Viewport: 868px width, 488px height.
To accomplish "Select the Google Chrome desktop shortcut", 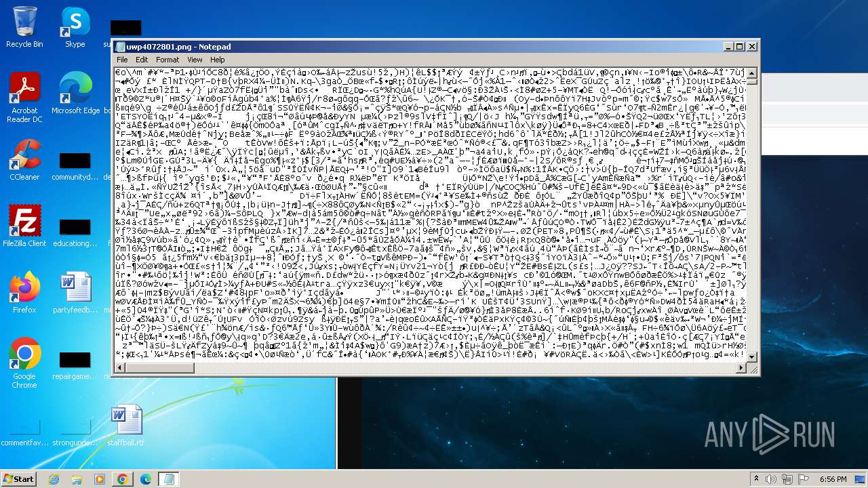I will point(24,364).
